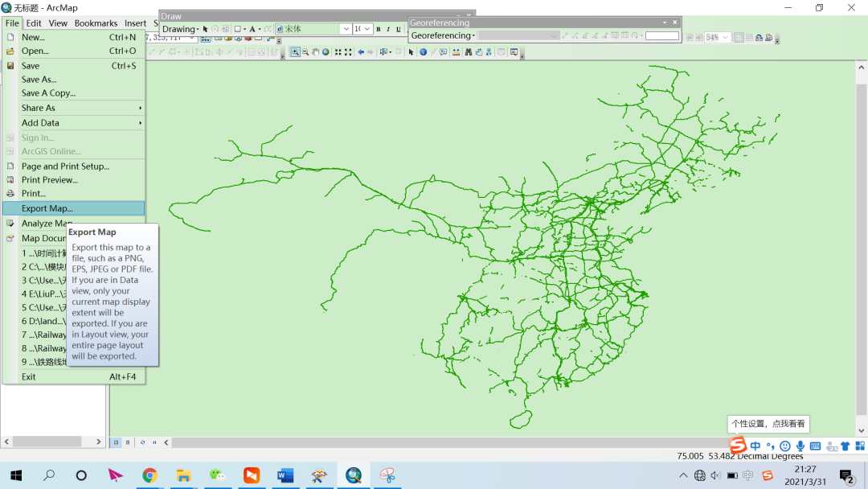
Task: Choose the Select Elements arrow tool
Action: pyautogui.click(x=411, y=52)
